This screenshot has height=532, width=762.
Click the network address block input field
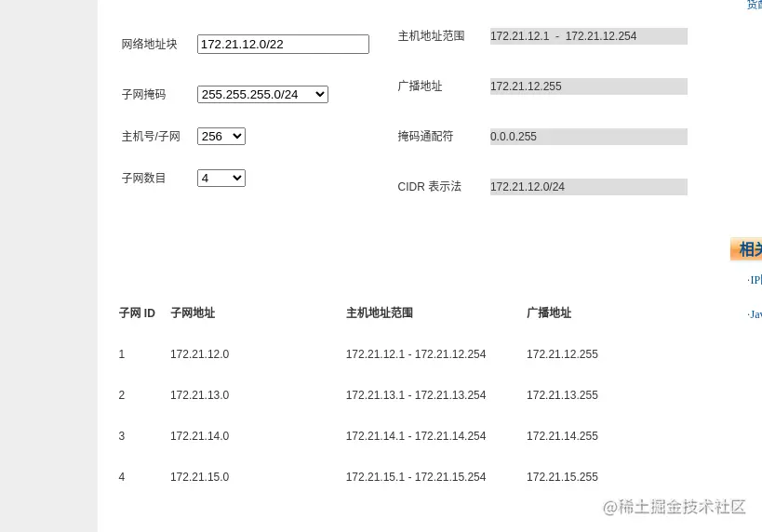[283, 45]
